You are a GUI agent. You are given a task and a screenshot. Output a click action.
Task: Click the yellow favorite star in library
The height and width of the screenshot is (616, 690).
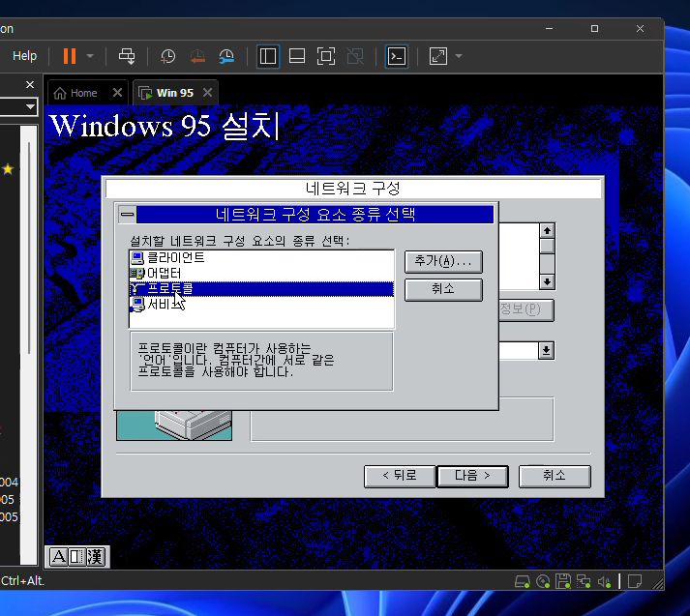[x=8, y=169]
